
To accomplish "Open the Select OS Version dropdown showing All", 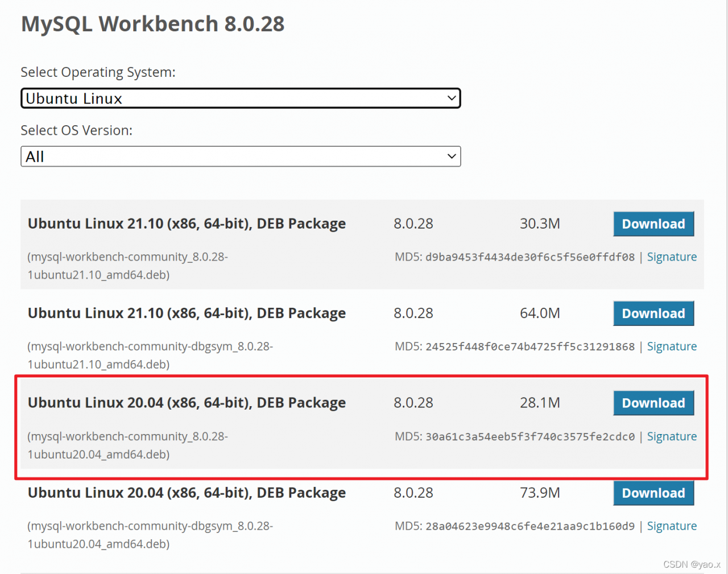I will (x=241, y=156).
